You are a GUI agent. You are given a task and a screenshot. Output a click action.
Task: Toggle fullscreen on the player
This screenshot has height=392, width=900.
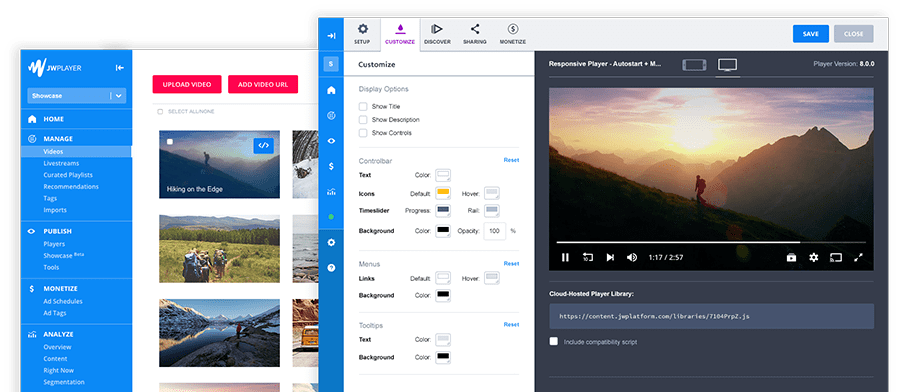coord(858,257)
